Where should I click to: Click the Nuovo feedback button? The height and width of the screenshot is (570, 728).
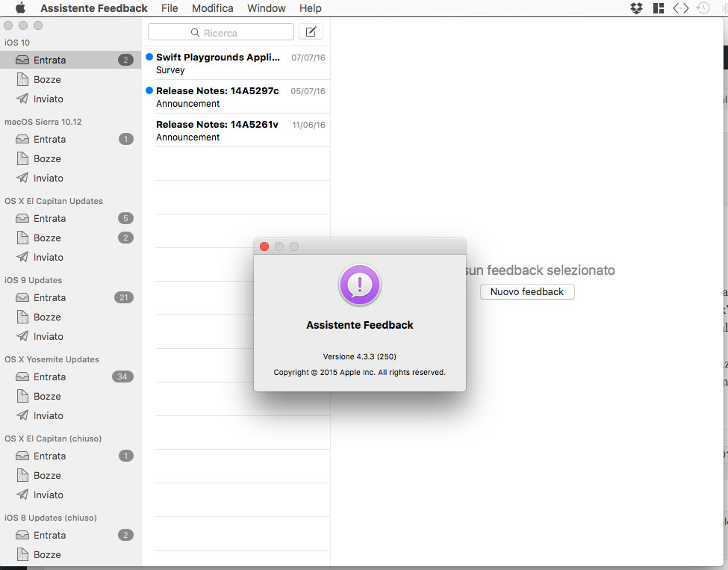[527, 292]
